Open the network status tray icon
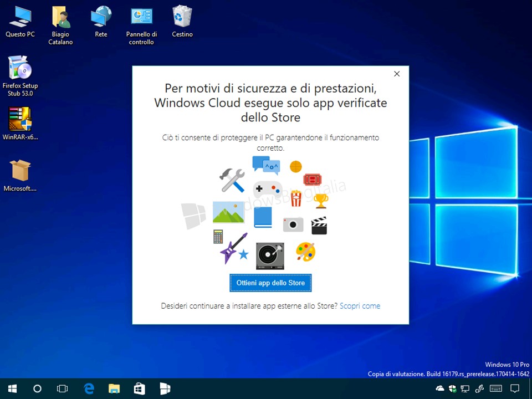Screen dimensions: 532x399 click(x=465, y=388)
